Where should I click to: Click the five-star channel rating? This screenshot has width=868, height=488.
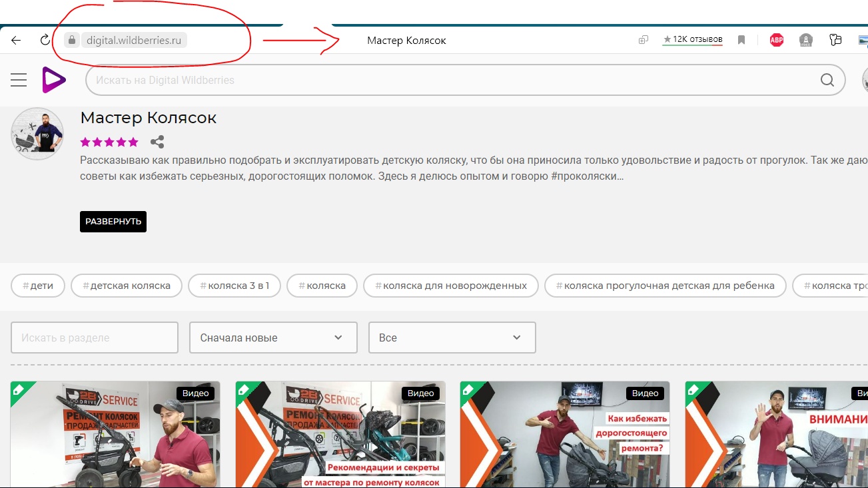click(109, 142)
